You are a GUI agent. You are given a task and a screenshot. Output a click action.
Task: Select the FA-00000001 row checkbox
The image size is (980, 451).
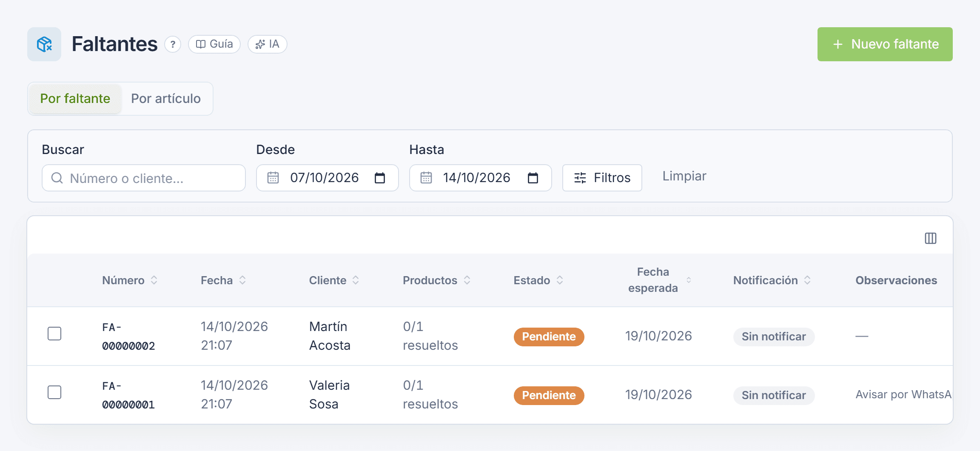(54, 392)
